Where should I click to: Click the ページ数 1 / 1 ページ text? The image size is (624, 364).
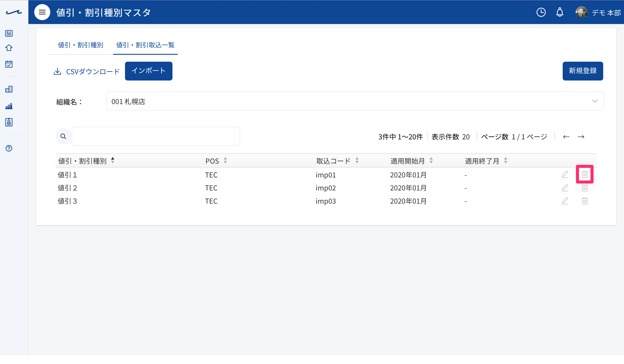point(514,137)
